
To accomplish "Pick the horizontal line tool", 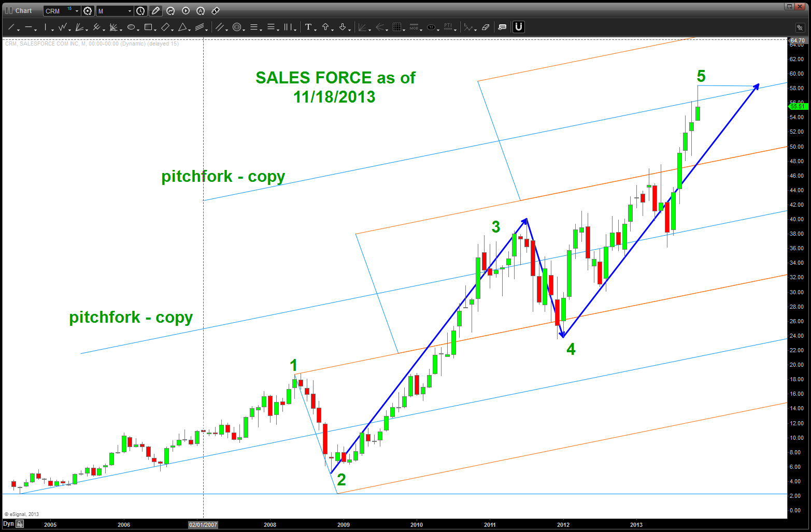I will pyautogui.click(x=29, y=27).
